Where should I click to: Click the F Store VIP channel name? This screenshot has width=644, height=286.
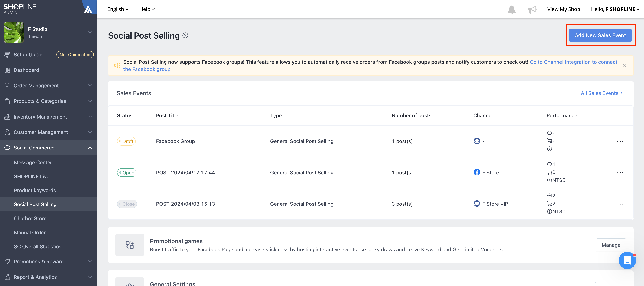(495, 204)
